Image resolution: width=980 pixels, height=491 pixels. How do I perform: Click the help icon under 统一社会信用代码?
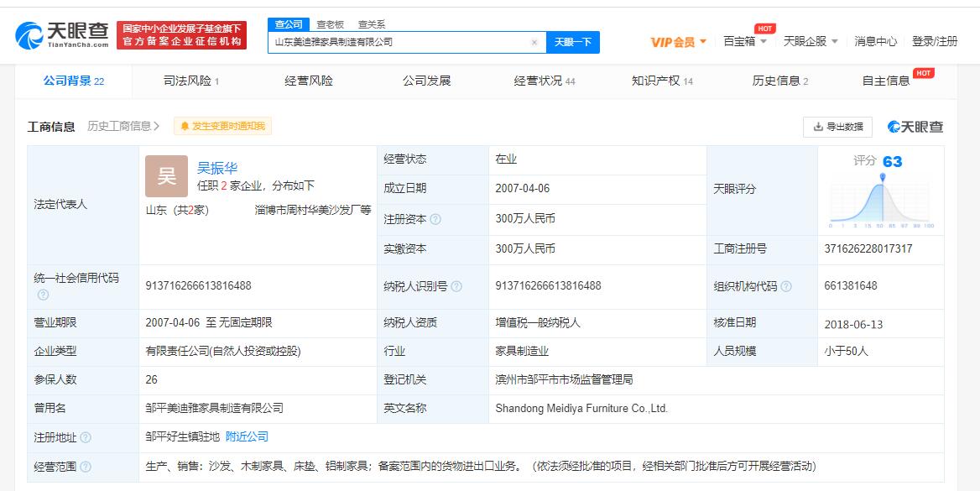coord(43,295)
